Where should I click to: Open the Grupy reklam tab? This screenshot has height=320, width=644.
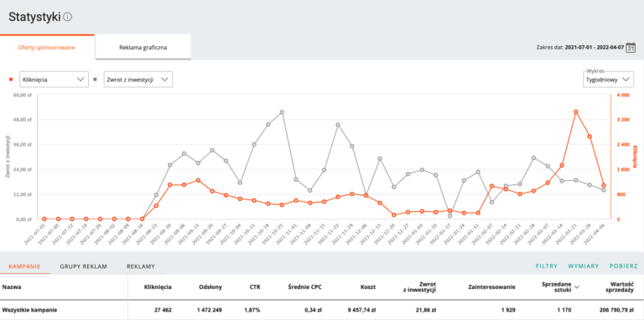coord(83,266)
